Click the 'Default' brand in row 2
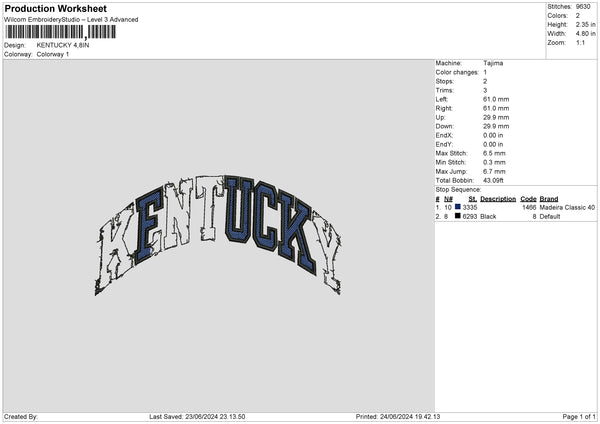This screenshot has width=600, height=424. pos(550,217)
